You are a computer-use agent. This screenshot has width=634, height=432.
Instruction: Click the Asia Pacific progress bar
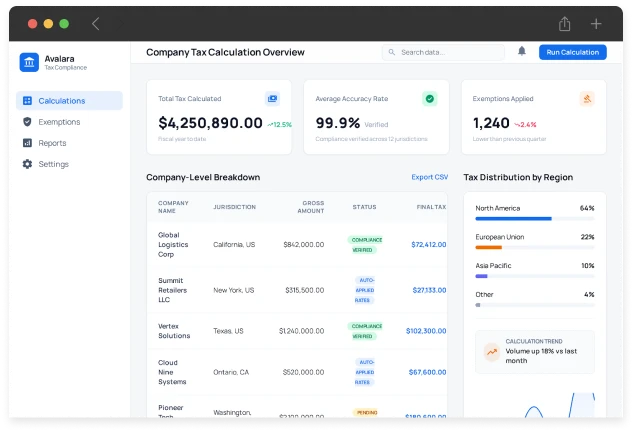pyautogui.click(x=535, y=276)
